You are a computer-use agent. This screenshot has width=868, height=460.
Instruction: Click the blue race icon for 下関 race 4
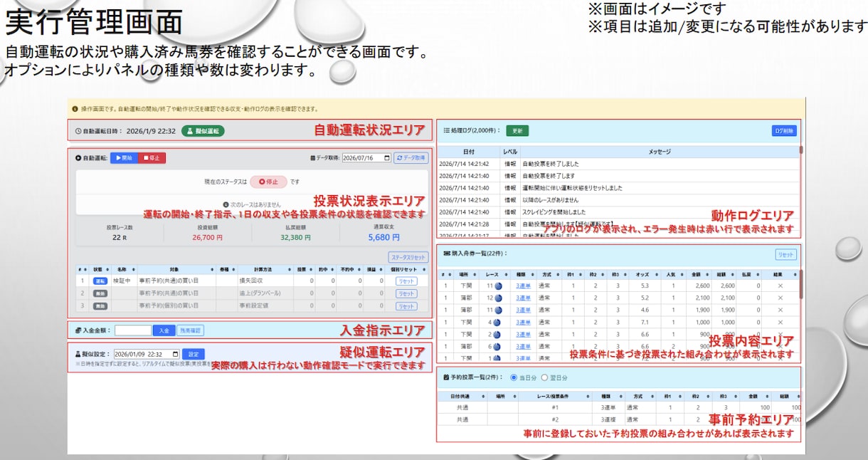[497, 322]
